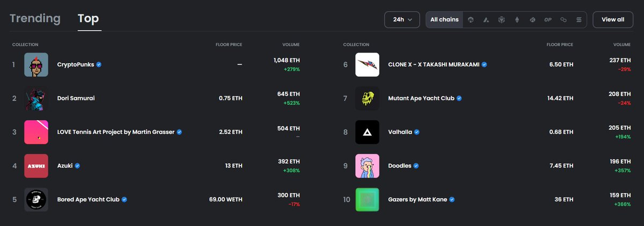Viewport: 644px width, 226px height.
Task: Click Doodles floor price 7.45 ETH
Action: point(561,166)
